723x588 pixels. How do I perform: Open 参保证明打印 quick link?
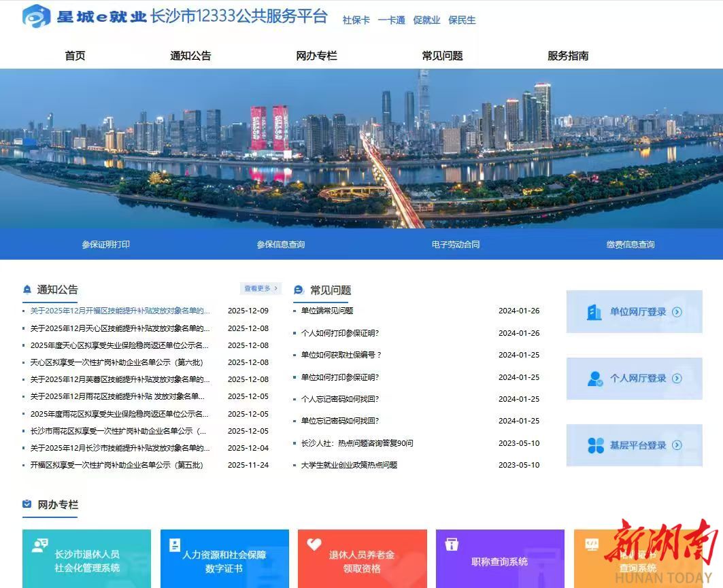(x=105, y=245)
